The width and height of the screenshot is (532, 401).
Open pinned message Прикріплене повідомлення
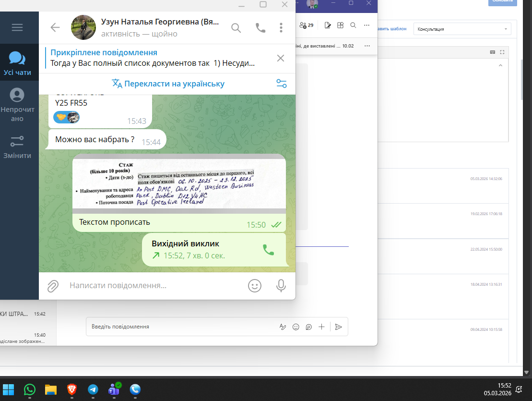click(x=153, y=58)
